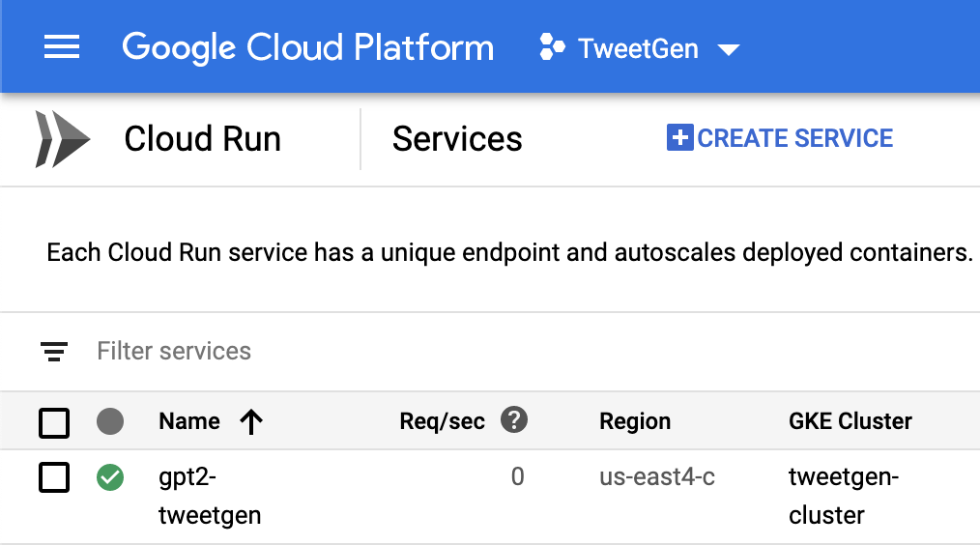The width and height of the screenshot is (980, 545).
Task: Click the plus icon beside CREATE SERVICE
Action: 680,137
